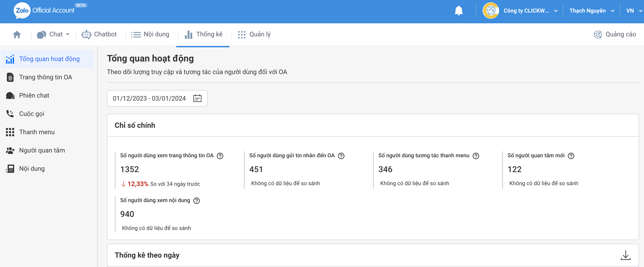Click date range field 01/12/2023 - 03/01/2024
The image size is (644, 267).
point(157,98)
